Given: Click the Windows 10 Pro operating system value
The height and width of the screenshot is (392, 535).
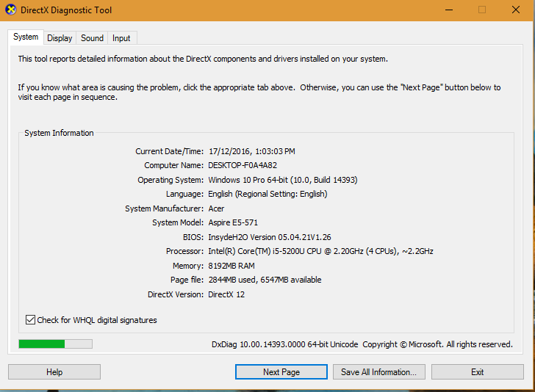Looking at the screenshot, I should [x=282, y=180].
